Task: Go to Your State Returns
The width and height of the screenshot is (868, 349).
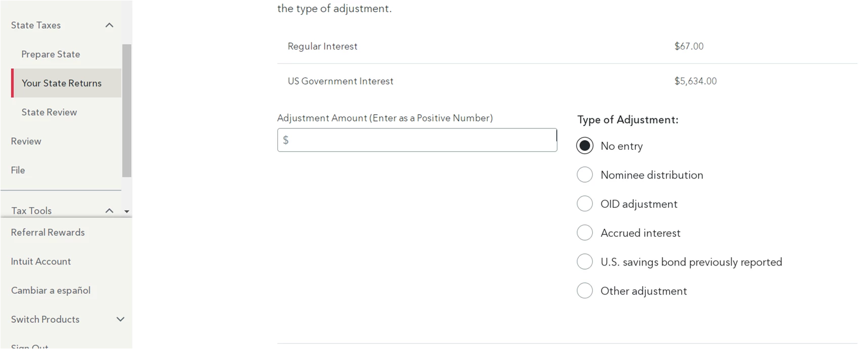Action: coord(61,83)
